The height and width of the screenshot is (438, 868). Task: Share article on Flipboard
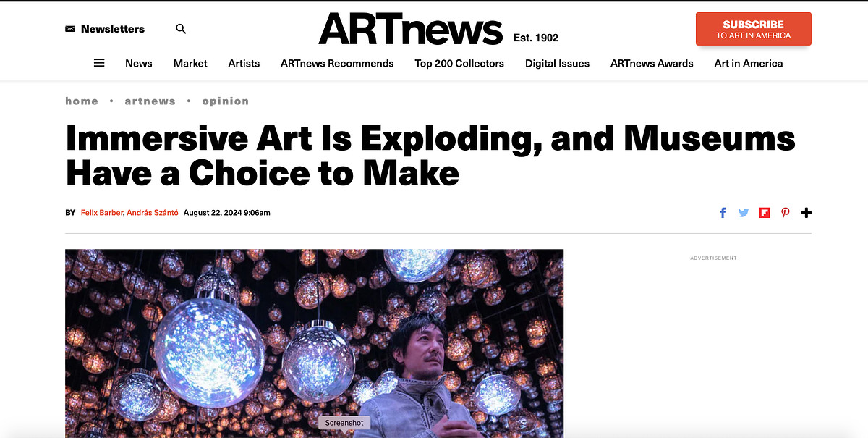click(x=765, y=213)
